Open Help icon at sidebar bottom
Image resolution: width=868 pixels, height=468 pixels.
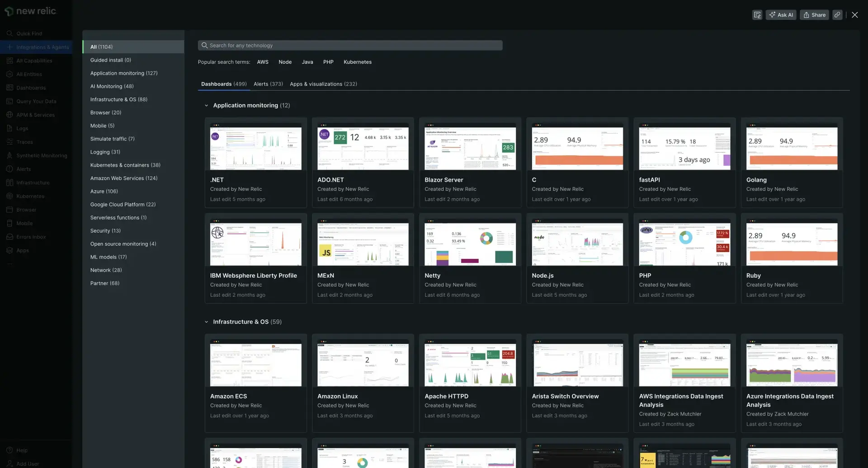(9, 450)
